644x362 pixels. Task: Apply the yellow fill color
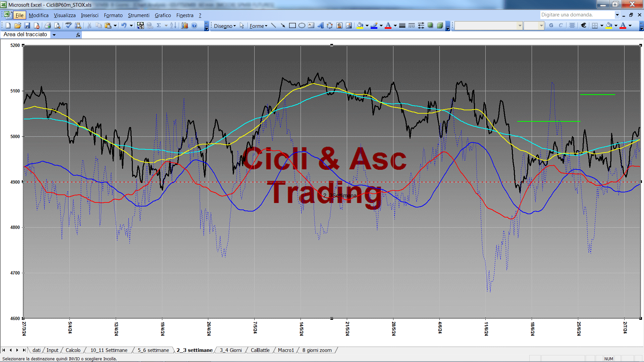point(360,26)
